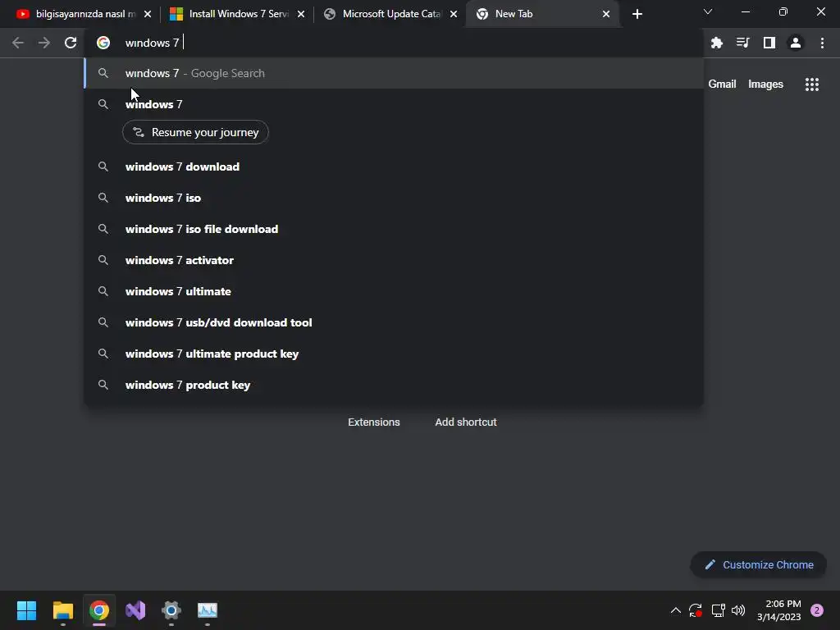Close the YouTube bilgisayarınızda tab
840x630 pixels.
(x=148, y=14)
